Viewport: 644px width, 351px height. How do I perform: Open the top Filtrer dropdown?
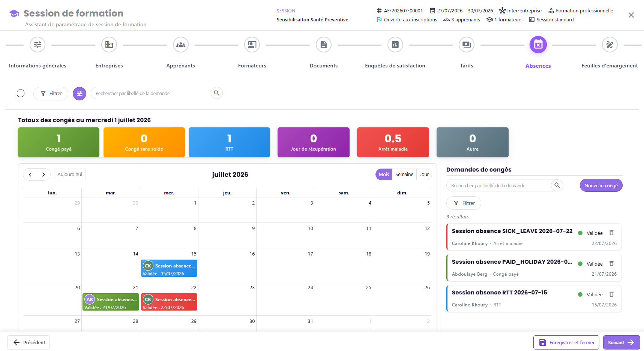tap(51, 94)
